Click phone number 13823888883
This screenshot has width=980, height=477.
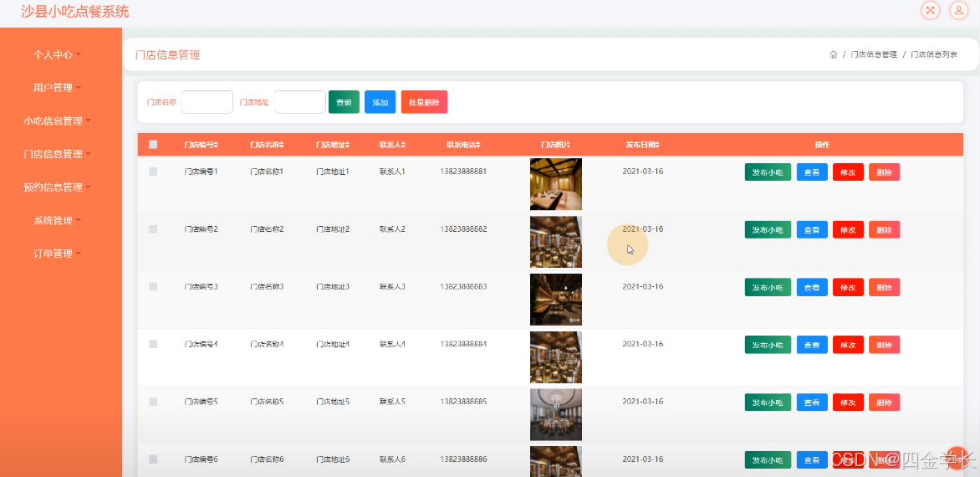(463, 286)
